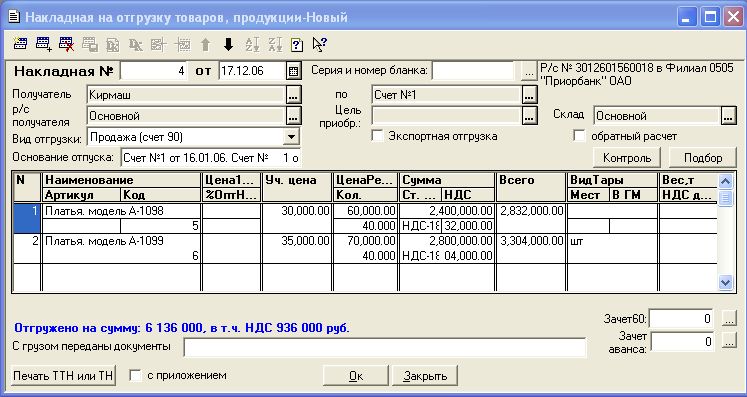Click ellipsis button next to Зачет аванса
747x397 pixels.
tap(729, 340)
